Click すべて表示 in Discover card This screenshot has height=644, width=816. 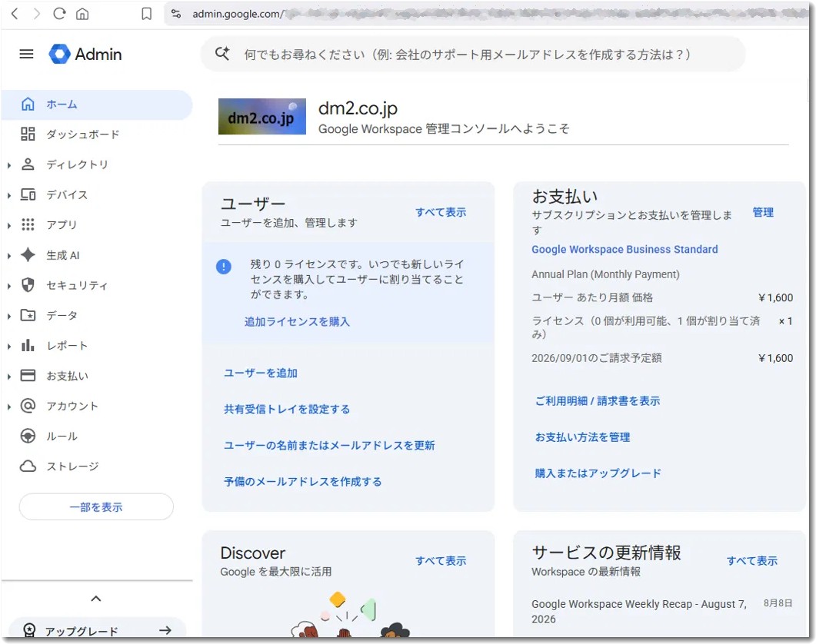(x=441, y=561)
